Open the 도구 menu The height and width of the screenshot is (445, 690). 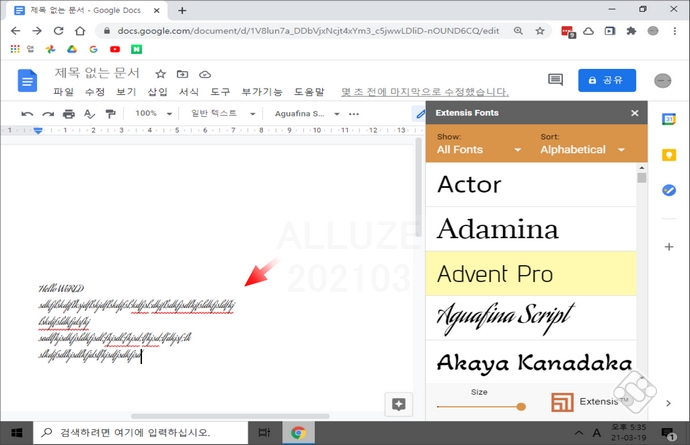pos(220,92)
